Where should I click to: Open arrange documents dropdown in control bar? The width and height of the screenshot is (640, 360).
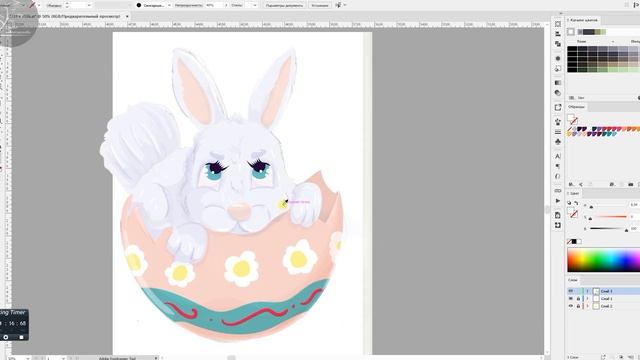pos(345,5)
